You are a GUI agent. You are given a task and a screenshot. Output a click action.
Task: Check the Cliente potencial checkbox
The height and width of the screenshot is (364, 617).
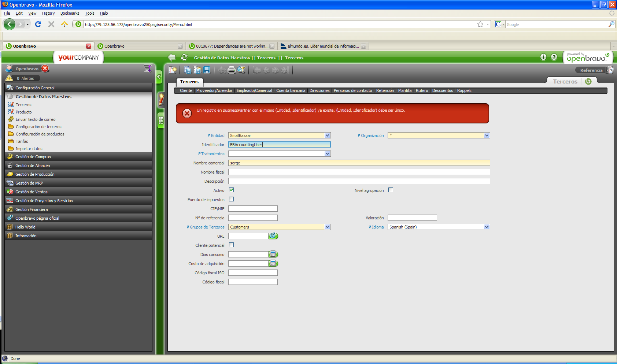coord(231,245)
